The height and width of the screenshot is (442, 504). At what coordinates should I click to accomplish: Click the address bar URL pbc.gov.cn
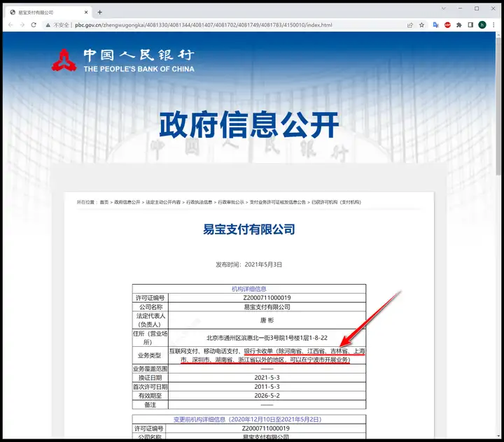[x=203, y=25]
